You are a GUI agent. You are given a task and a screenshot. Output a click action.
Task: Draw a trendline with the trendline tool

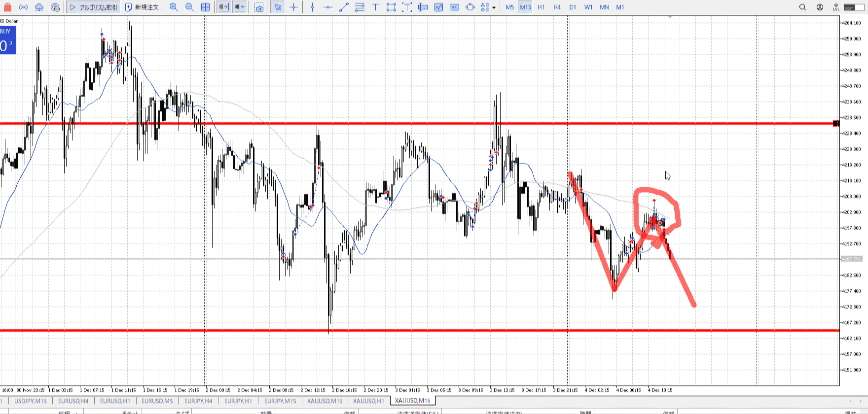click(x=344, y=7)
